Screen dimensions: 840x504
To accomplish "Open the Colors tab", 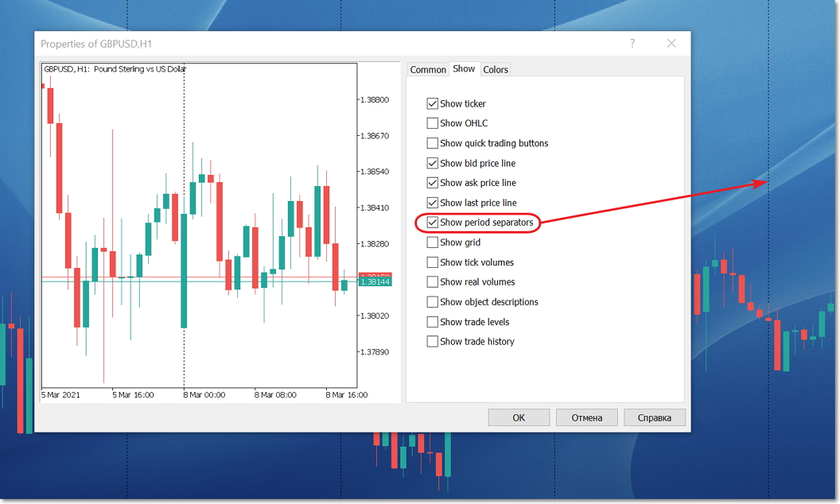I will (x=496, y=70).
